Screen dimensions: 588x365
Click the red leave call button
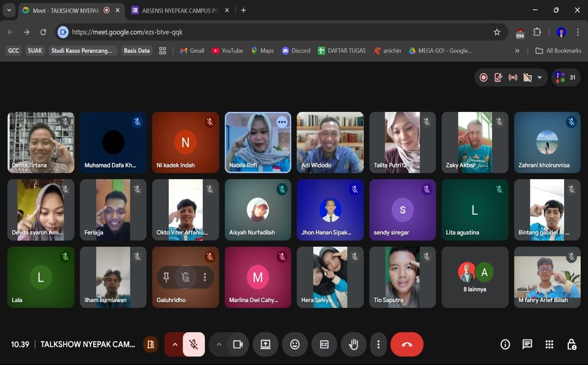click(x=407, y=345)
